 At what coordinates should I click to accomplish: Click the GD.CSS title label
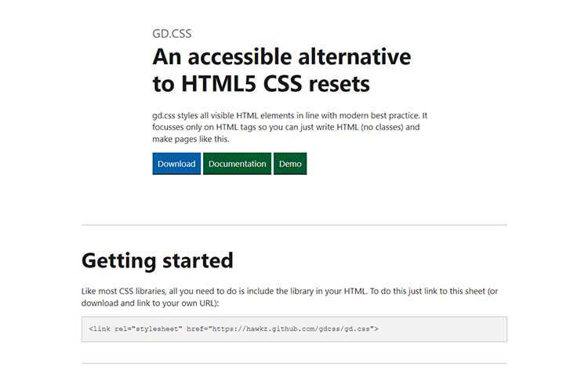pyautogui.click(x=172, y=34)
